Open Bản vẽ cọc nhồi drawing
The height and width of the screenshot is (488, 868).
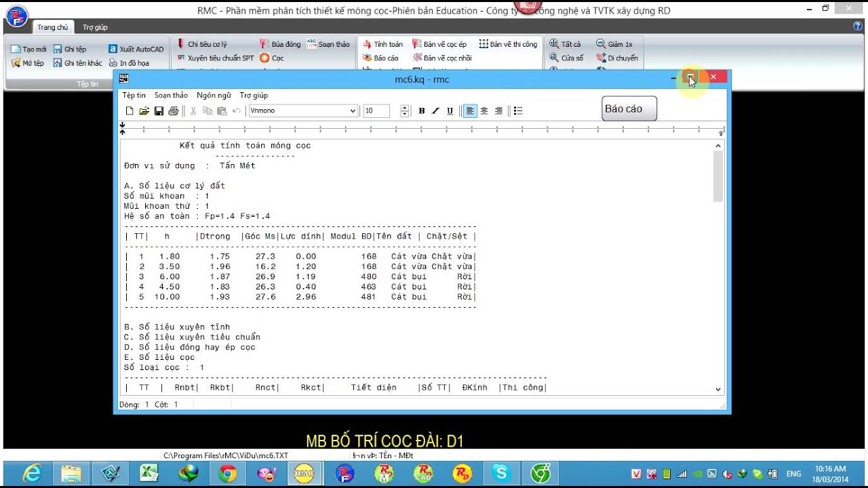441,58
